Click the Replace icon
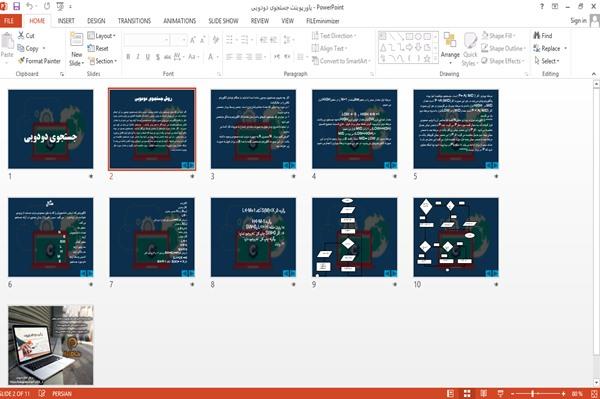The width and height of the screenshot is (600, 399). click(x=537, y=48)
